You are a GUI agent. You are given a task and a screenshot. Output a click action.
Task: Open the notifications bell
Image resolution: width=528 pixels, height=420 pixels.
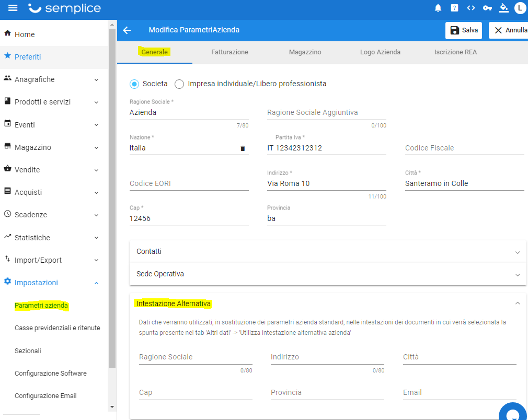[x=438, y=8]
